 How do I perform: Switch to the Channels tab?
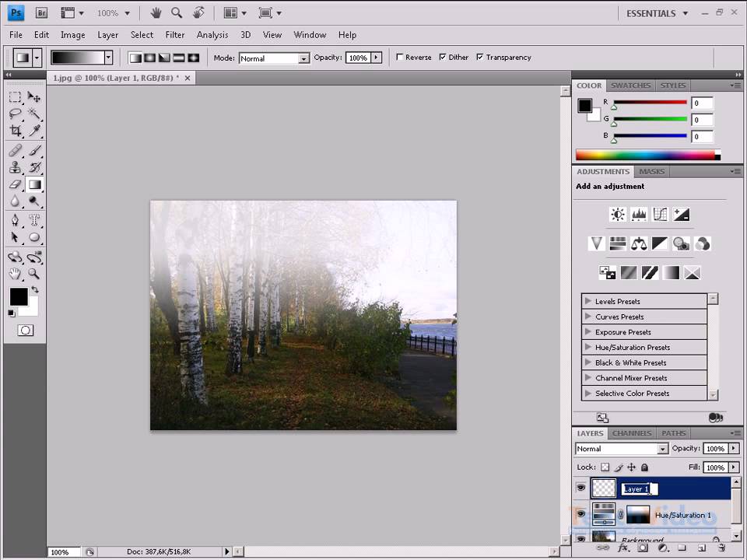point(632,433)
